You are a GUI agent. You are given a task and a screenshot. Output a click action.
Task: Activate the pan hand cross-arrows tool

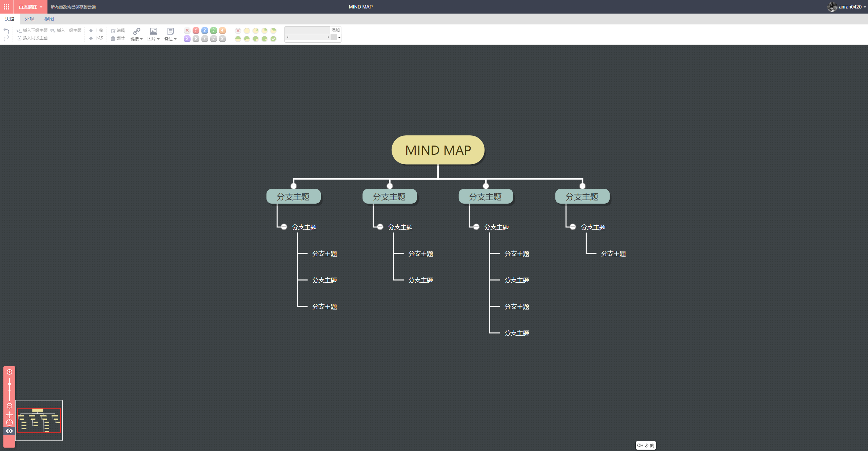(x=9, y=414)
